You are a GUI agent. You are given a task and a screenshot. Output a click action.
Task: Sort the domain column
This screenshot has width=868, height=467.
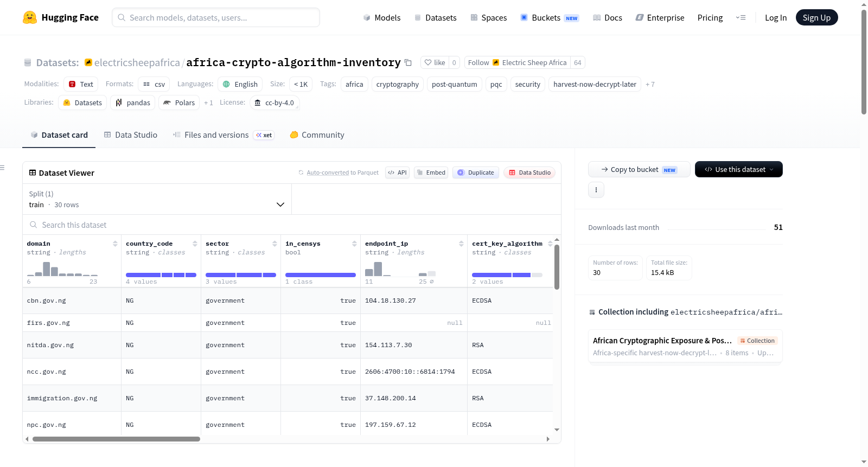click(x=115, y=244)
